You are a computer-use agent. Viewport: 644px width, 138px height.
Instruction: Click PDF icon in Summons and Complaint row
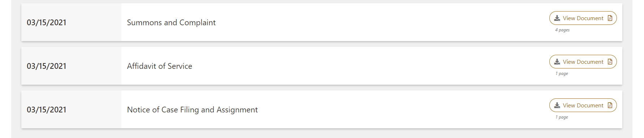pyautogui.click(x=610, y=18)
